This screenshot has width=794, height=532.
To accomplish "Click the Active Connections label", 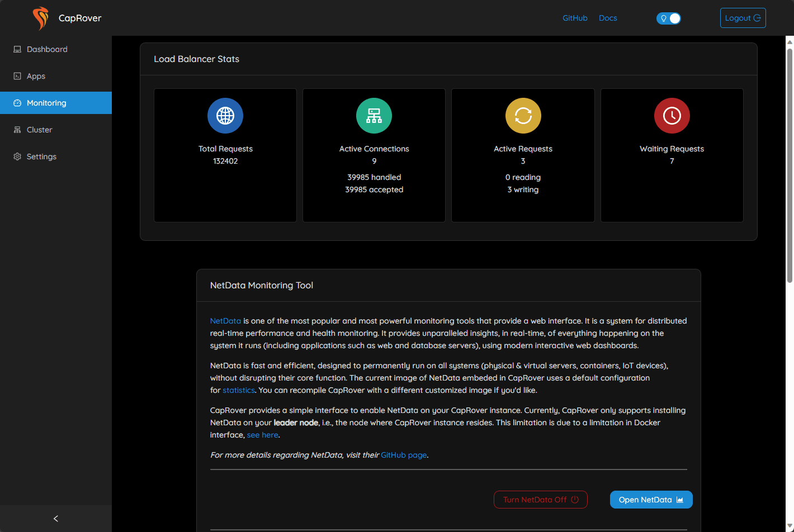I will (374, 149).
